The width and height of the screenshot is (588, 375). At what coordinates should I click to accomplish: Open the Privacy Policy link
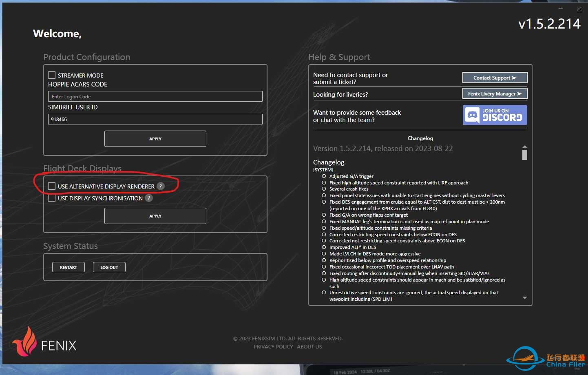tap(273, 347)
